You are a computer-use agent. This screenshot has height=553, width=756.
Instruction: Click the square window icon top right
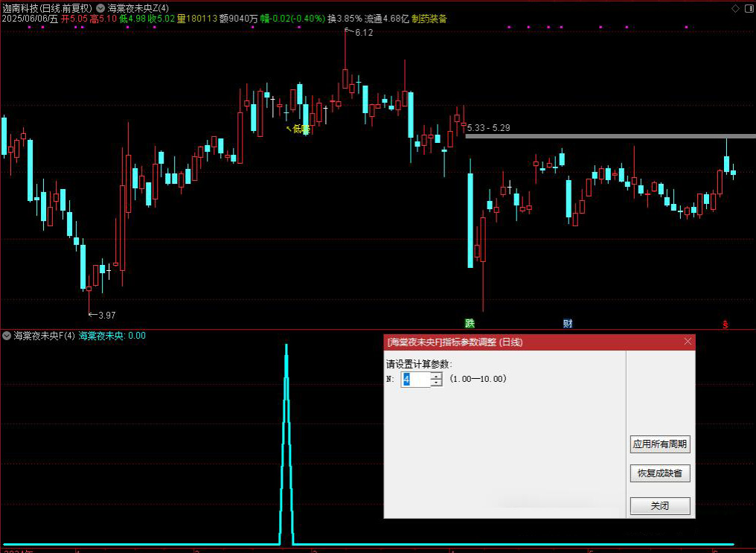click(x=747, y=8)
